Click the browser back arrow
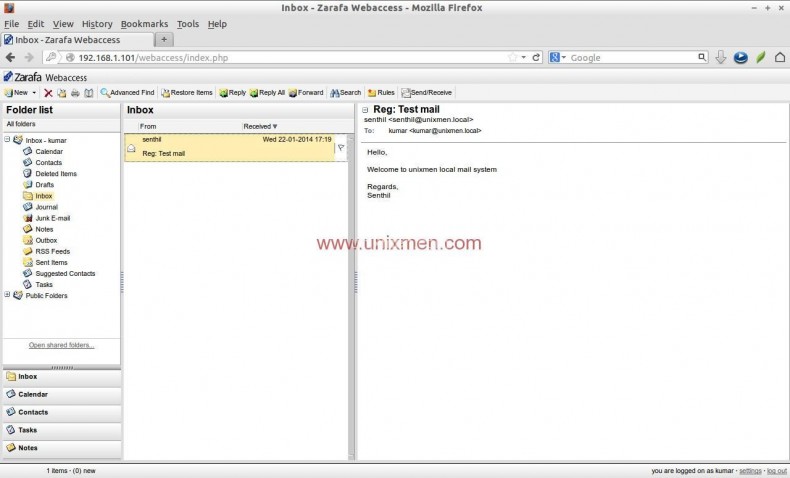 (10, 57)
